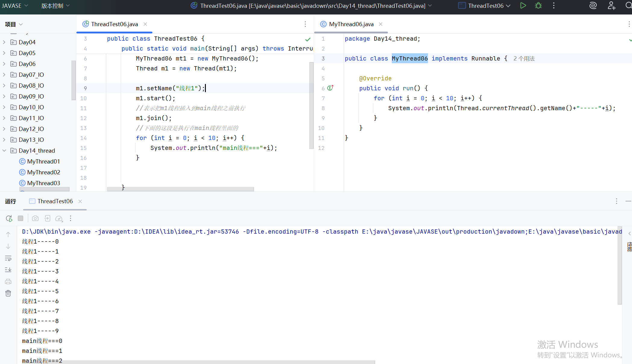Click the ThreadTest06 editor horizontal scrollbar
The width and height of the screenshot is (632, 364).
click(x=181, y=189)
